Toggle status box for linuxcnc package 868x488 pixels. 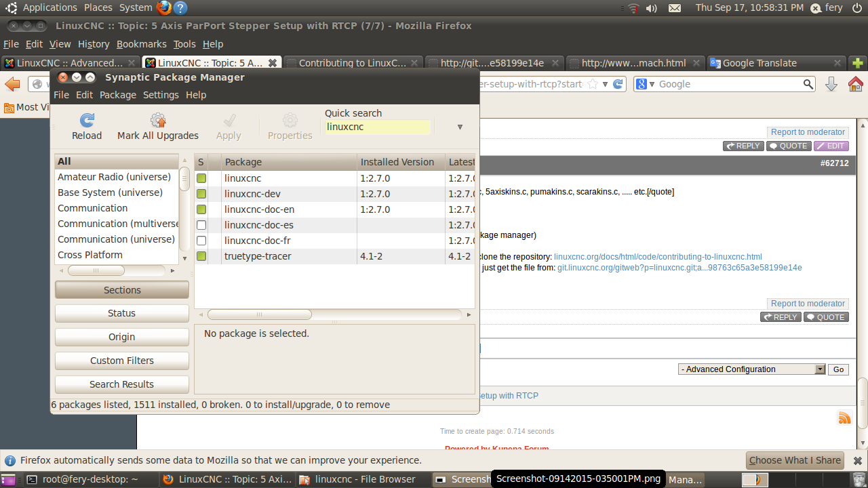[x=201, y=178]
